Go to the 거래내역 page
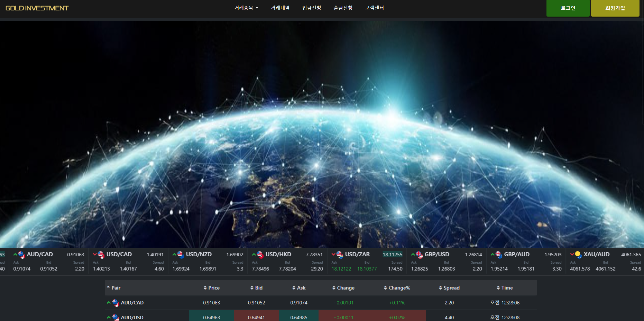 click(280, 8)
